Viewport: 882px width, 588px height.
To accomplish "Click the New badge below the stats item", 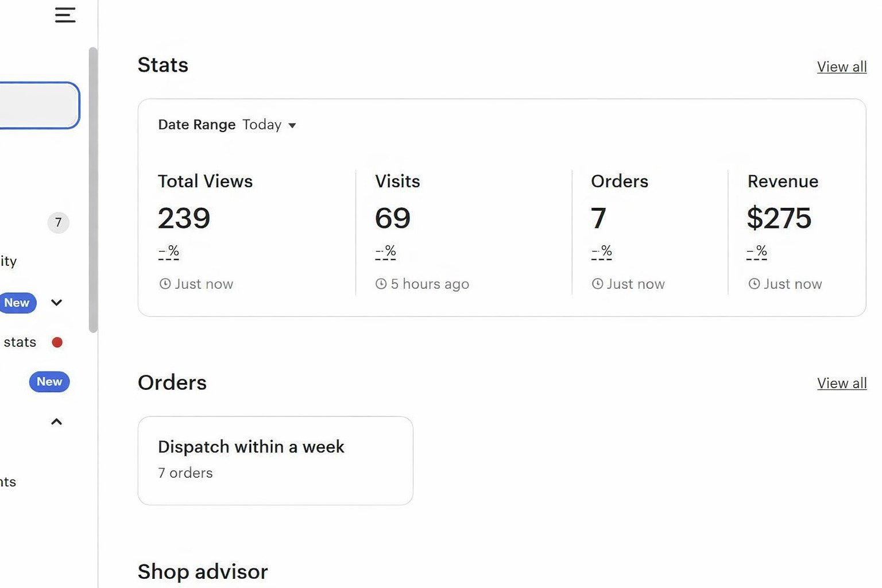I will (x=49, y=382).
